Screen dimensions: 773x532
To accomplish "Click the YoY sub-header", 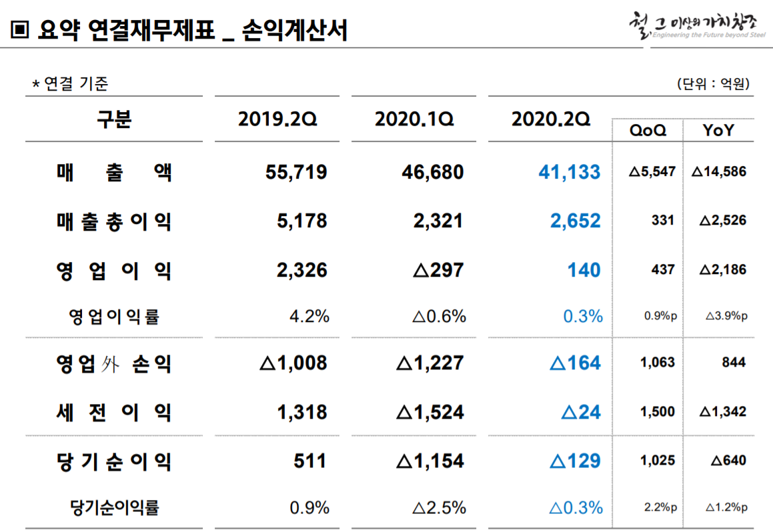I will 718,131.
